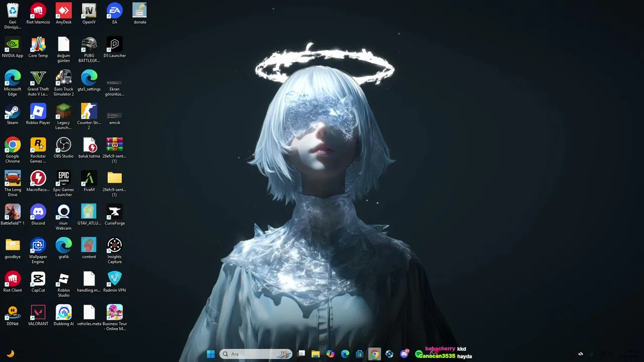Viewport: 644px width, 362px height.
Task: Open the NVIDIA App desktop shortcut
Action: [x=13, y=44]
